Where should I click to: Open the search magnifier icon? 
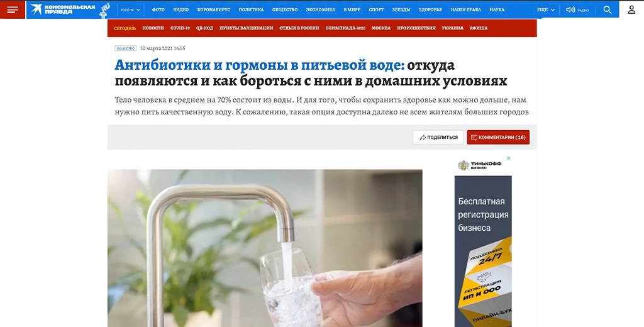[608, 10]
